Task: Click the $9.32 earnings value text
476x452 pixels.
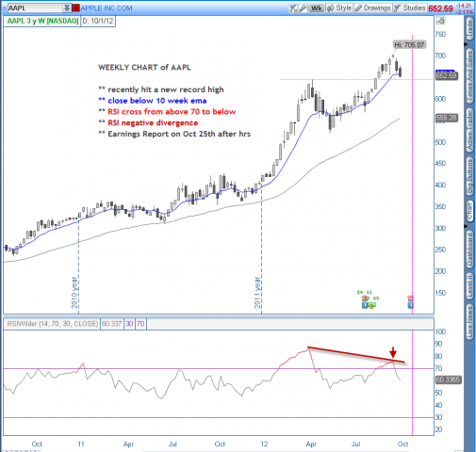Action: (365, 292)
